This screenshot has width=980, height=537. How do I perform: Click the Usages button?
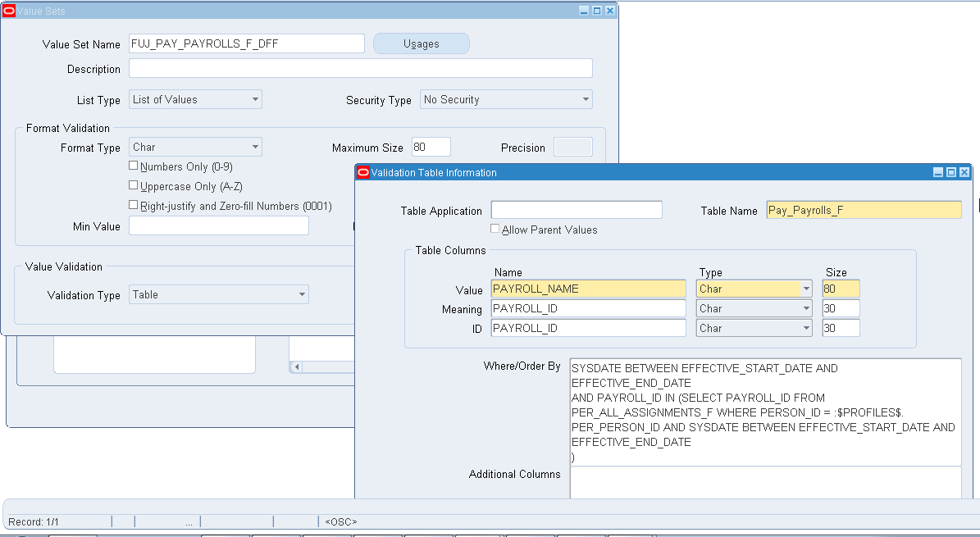421,43
